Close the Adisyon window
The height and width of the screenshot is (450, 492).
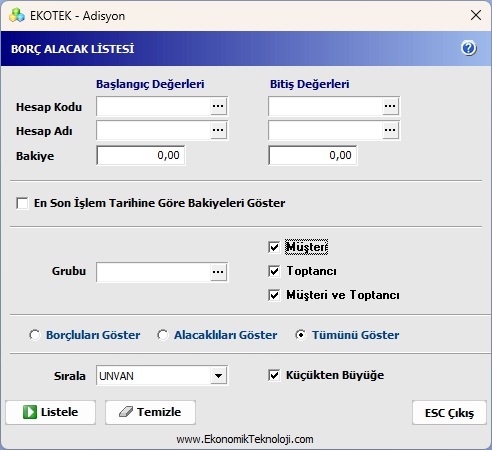476,15
